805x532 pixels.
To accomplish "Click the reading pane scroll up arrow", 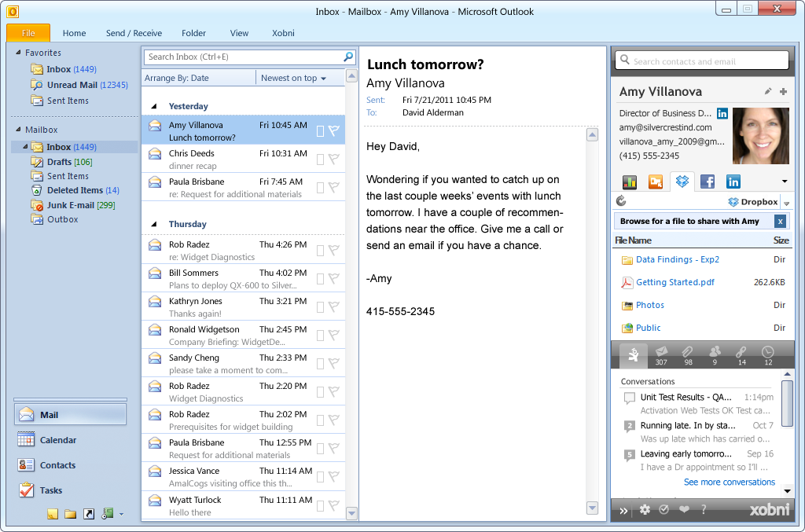I will 592,135.
